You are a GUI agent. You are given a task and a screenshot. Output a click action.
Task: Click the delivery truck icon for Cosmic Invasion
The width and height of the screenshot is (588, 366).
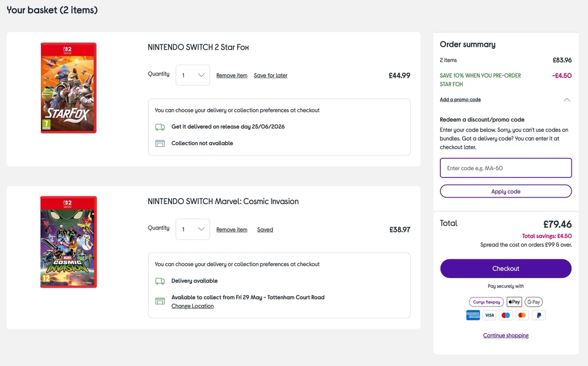click(160, 281)
